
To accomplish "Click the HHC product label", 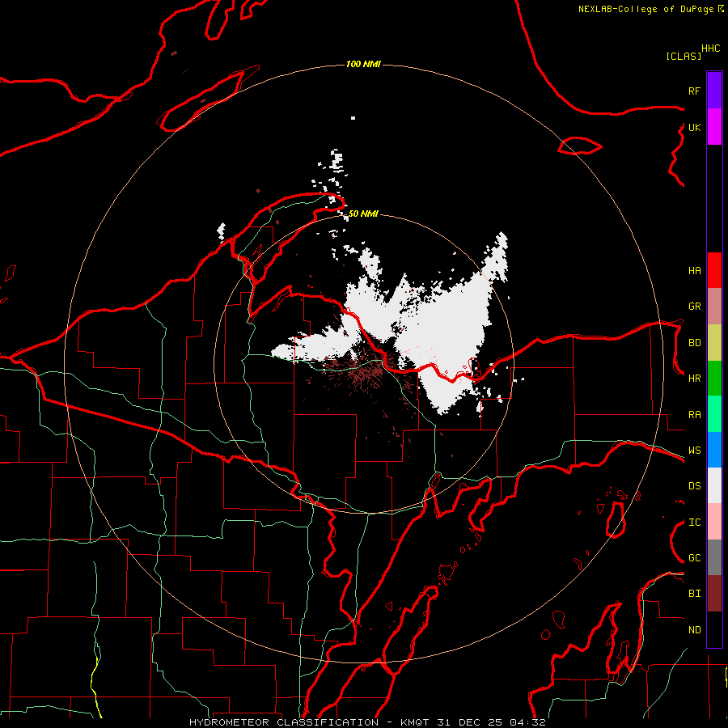I will (711, 49).
